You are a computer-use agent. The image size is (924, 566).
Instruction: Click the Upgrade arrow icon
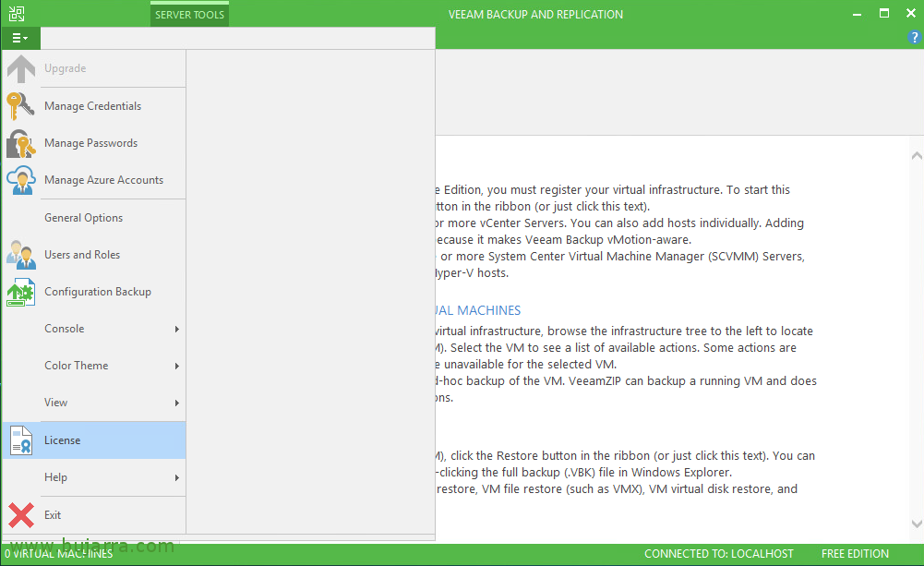(x=21, y=68)
